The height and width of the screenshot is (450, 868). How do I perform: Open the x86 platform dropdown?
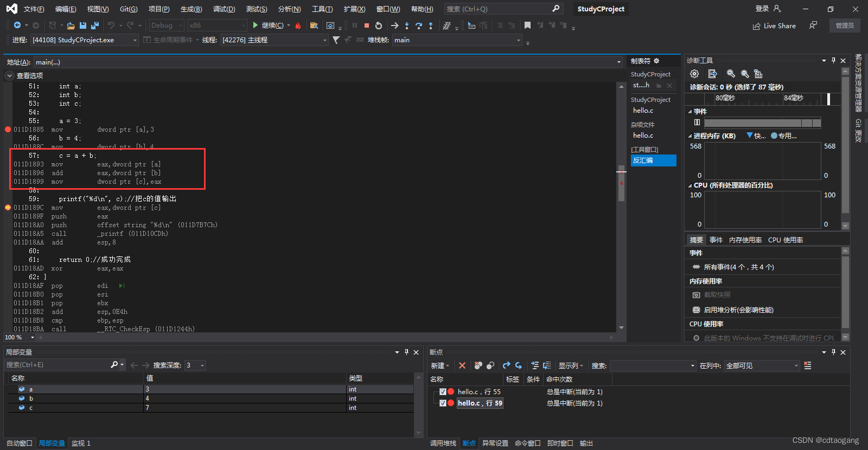[217, 25]
